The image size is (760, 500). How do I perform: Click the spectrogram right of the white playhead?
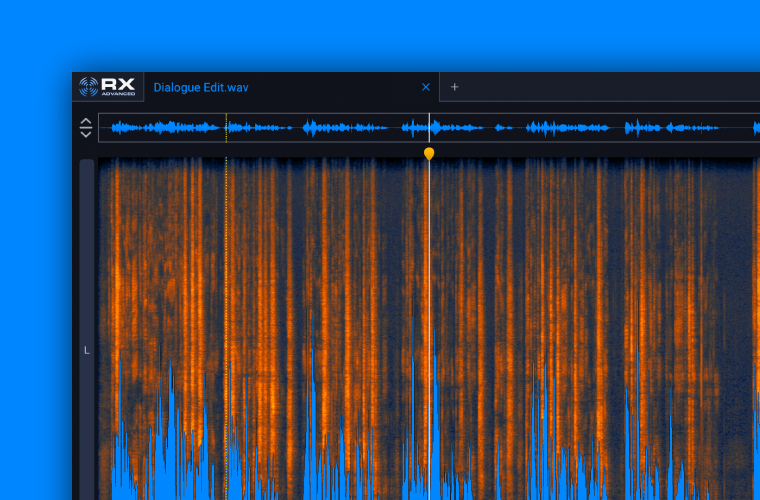580,300
